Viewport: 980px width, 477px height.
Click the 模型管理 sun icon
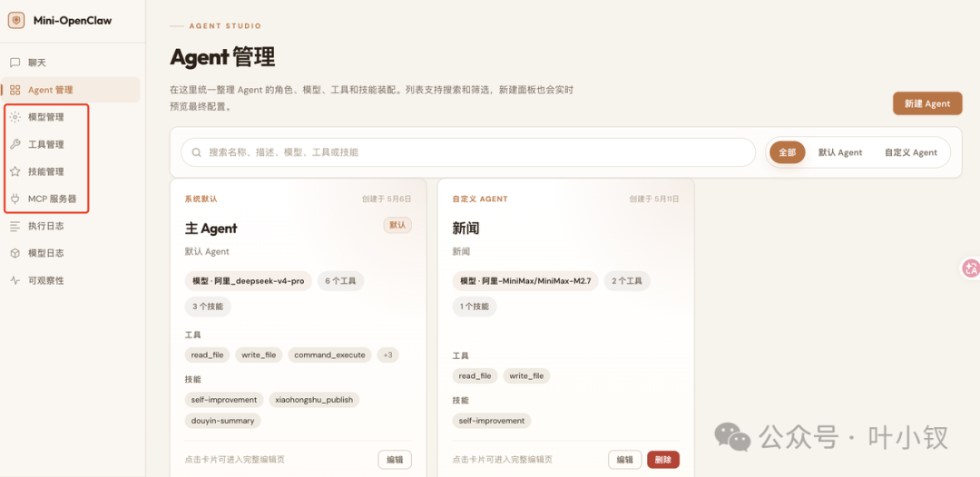point(15,117)
